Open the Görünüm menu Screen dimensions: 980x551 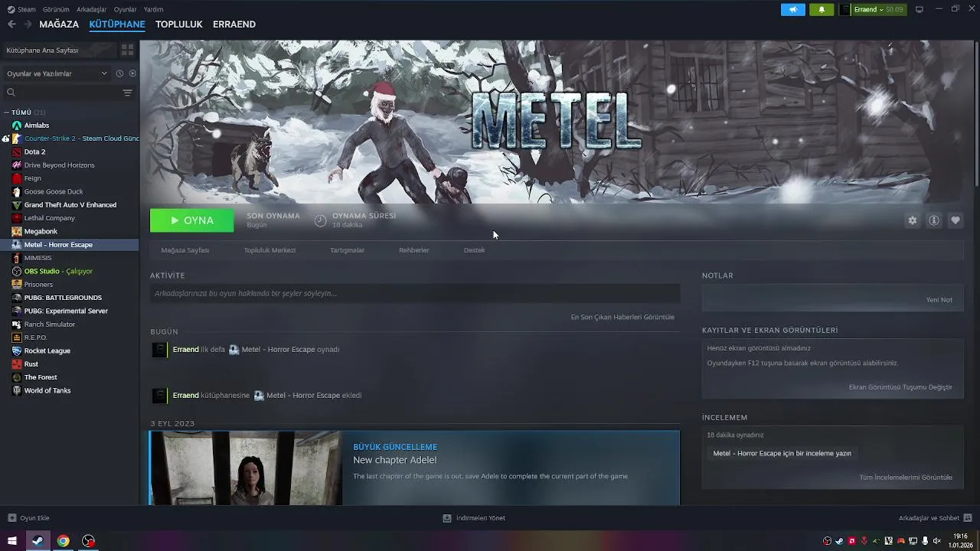56,9
